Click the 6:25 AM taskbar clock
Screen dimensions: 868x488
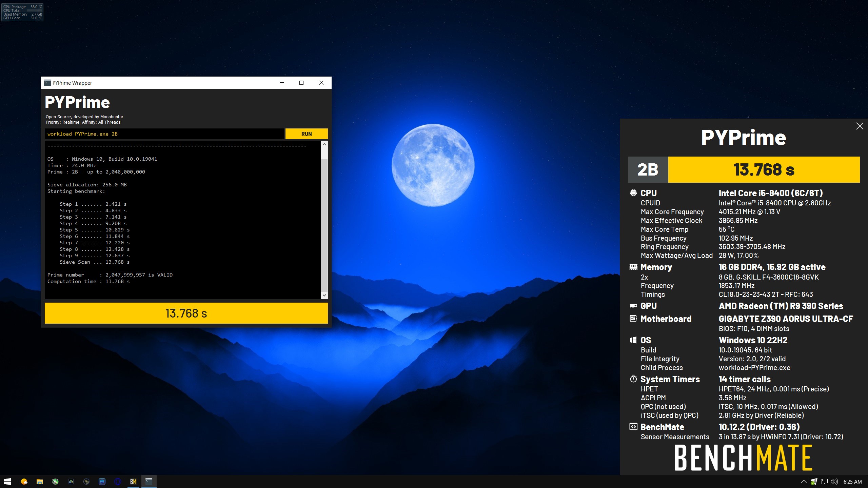[852, 482]
